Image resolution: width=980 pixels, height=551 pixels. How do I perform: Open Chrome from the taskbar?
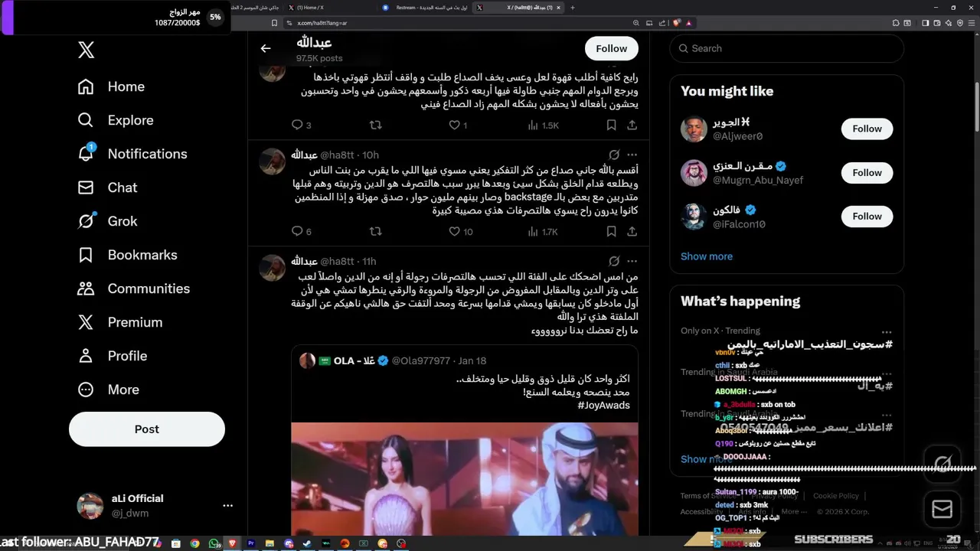(194, 543)
